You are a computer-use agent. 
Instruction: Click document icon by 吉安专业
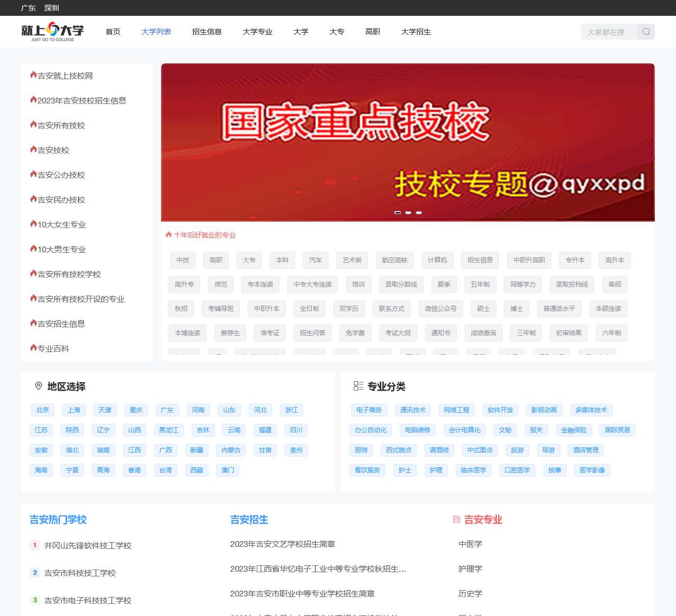point(456,519)
